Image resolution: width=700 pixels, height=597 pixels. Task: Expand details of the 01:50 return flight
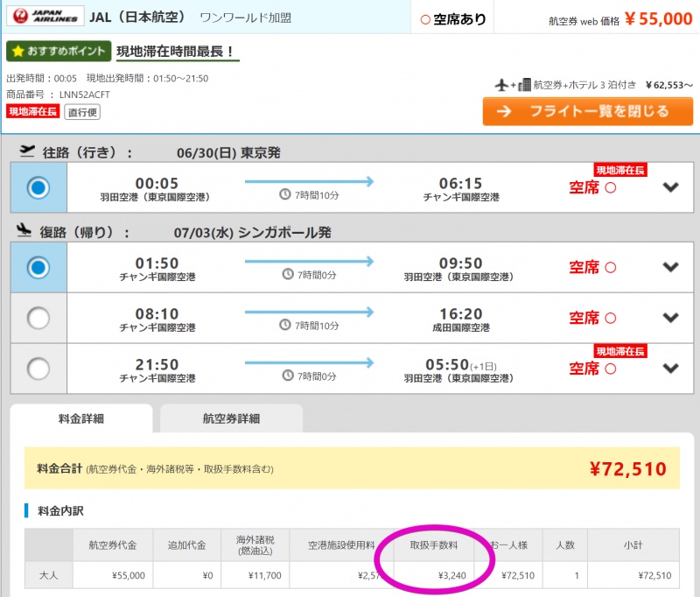coord(670,267)
